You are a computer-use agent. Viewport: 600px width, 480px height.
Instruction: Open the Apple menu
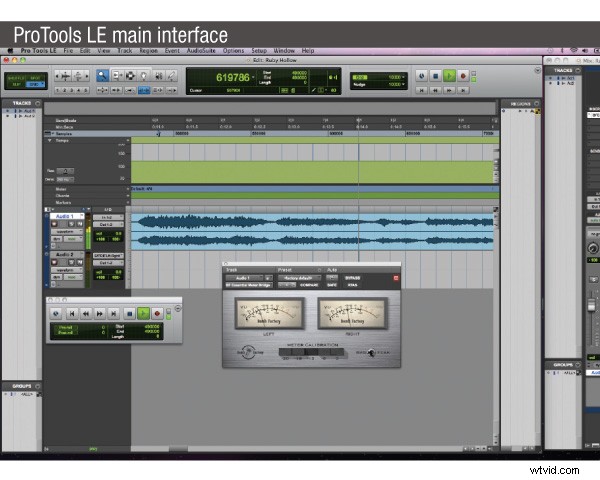(10, 51)
